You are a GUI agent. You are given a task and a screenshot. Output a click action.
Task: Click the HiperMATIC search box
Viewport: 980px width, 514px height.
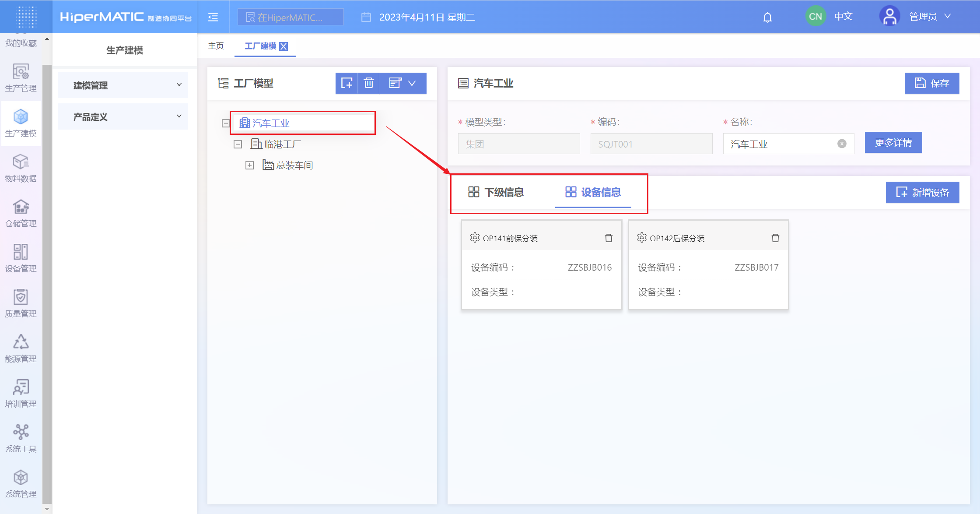(290, 17)
